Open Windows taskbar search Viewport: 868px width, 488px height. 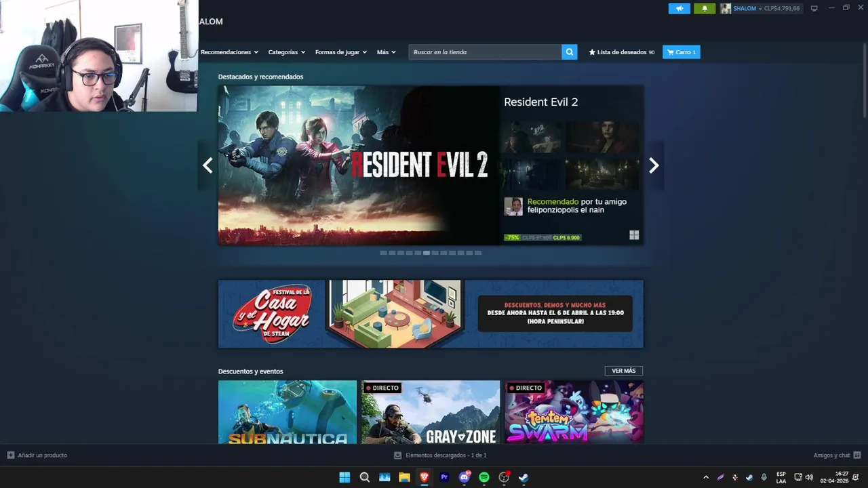tap(365, 477)
